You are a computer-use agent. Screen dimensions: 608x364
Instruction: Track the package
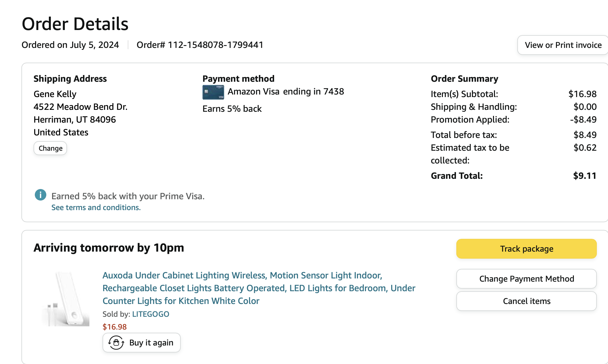(x=526, y=249)
